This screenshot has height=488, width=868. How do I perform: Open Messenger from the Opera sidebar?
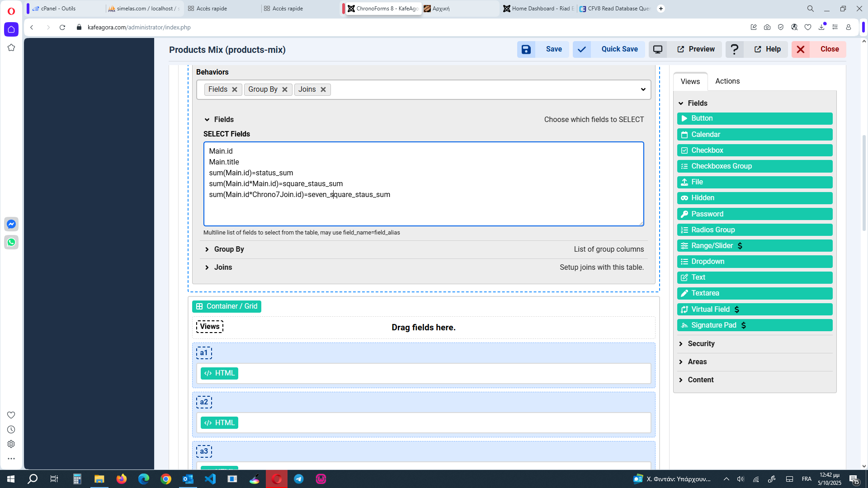coord(11,224)
